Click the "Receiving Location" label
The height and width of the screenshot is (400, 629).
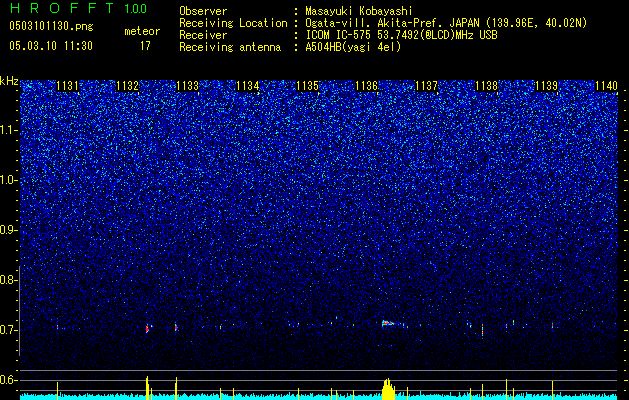click(x=233, y=23)
